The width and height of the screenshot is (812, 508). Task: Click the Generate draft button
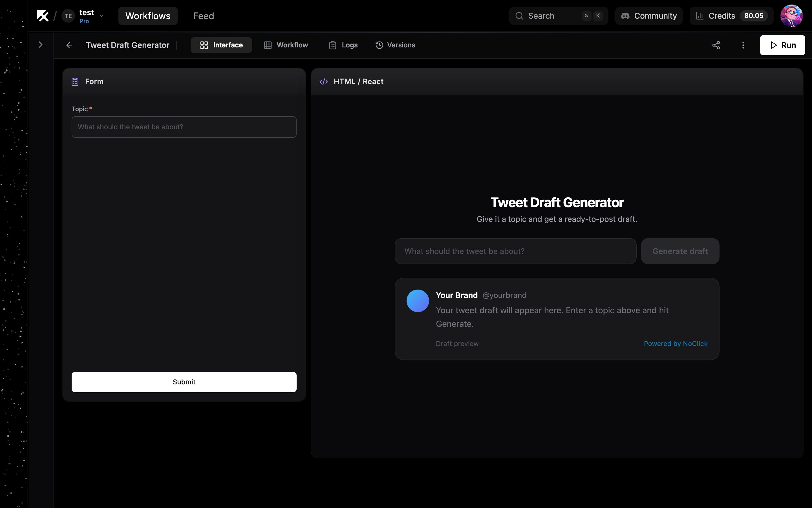point(680,251)
